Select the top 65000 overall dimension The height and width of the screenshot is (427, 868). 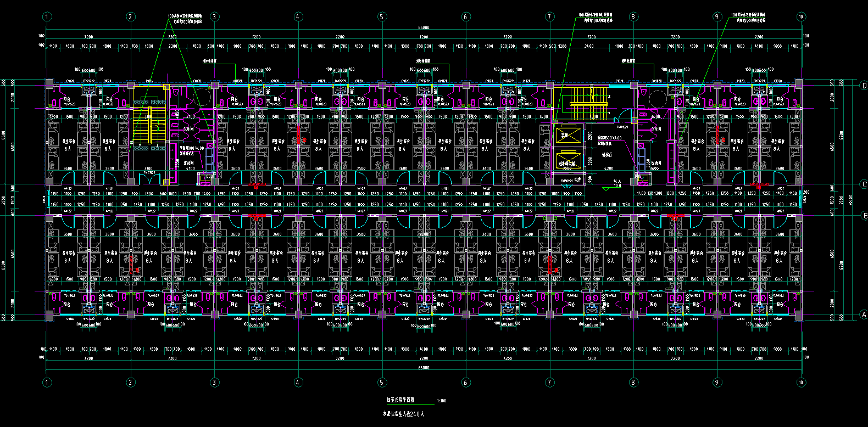(424, 27)
